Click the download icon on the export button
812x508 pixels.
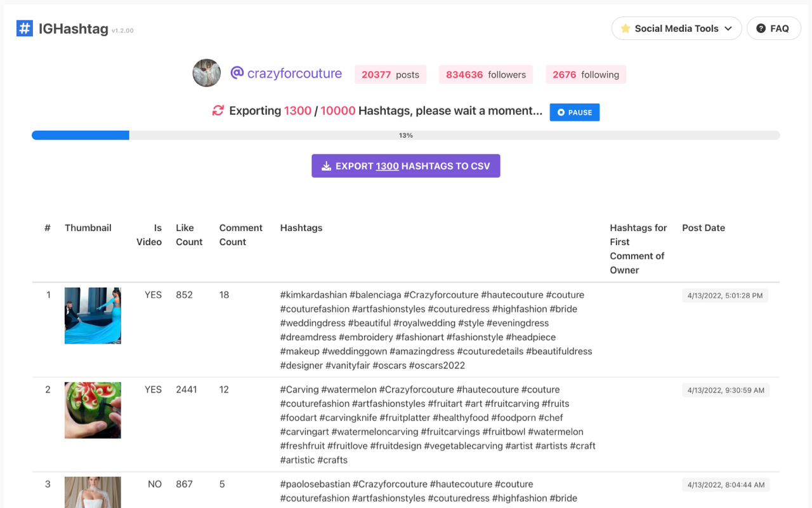pyautogui.click(x=326, y=165)
